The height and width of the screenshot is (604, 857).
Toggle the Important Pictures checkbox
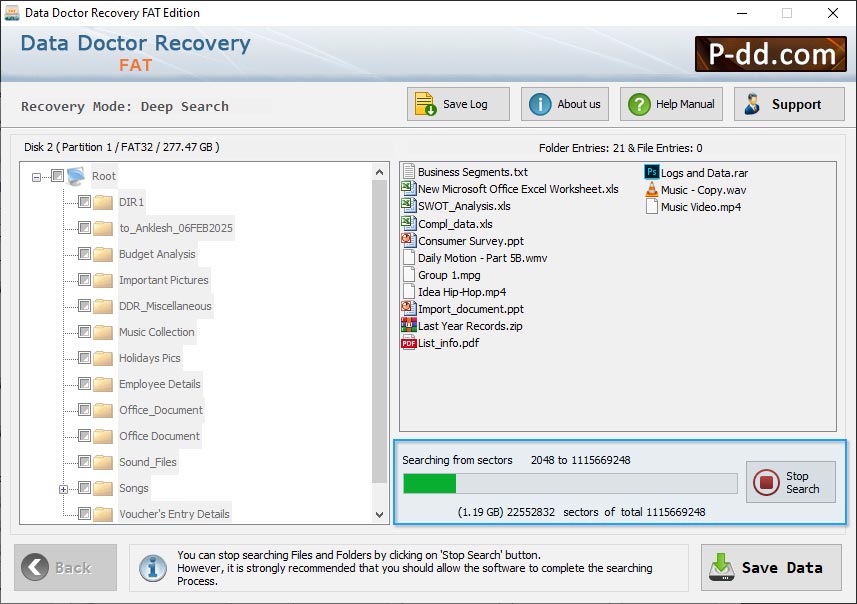(84, 280)
